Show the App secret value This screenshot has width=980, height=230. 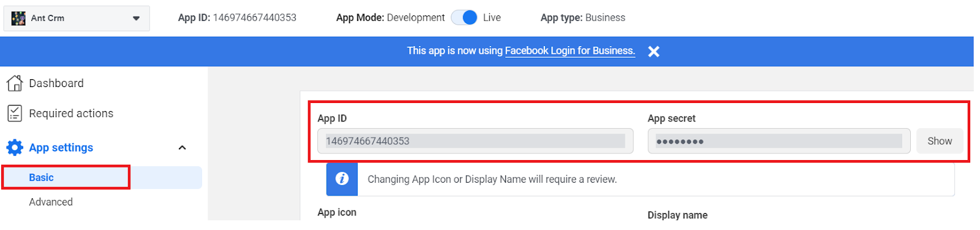tap(940, 141)
